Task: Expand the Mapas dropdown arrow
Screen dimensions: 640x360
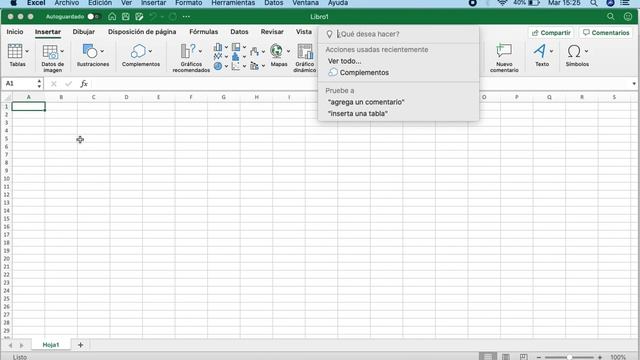Action: [x=288, y=51]
